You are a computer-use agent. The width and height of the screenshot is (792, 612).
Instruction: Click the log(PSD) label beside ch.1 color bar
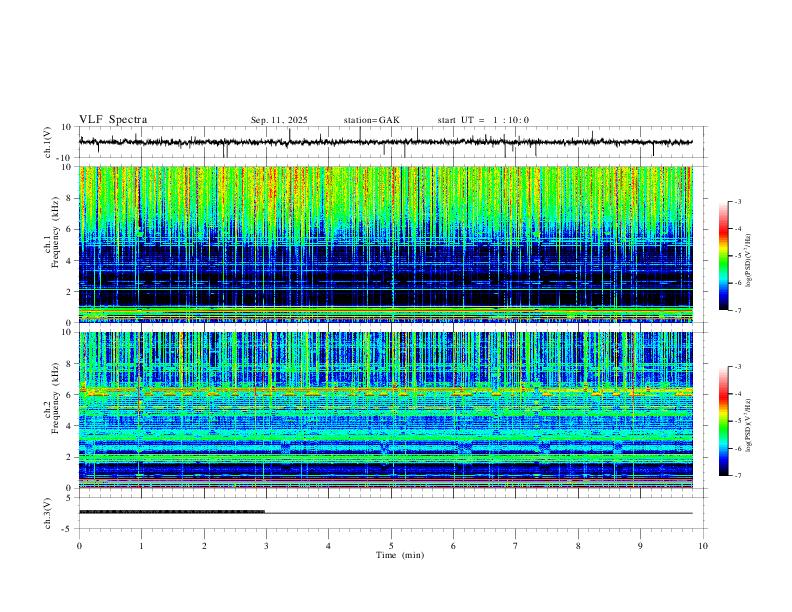click(748, 261)
